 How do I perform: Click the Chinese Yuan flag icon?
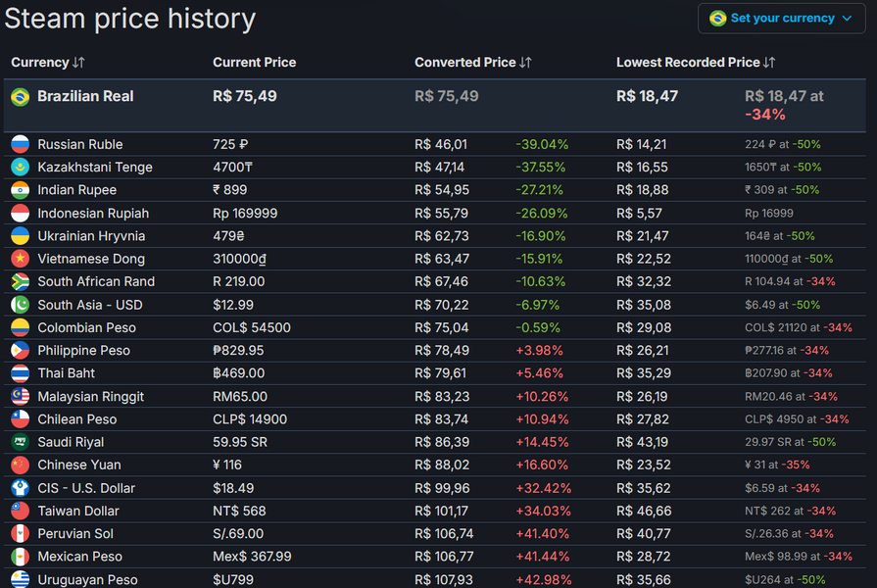tap(20, 465)
